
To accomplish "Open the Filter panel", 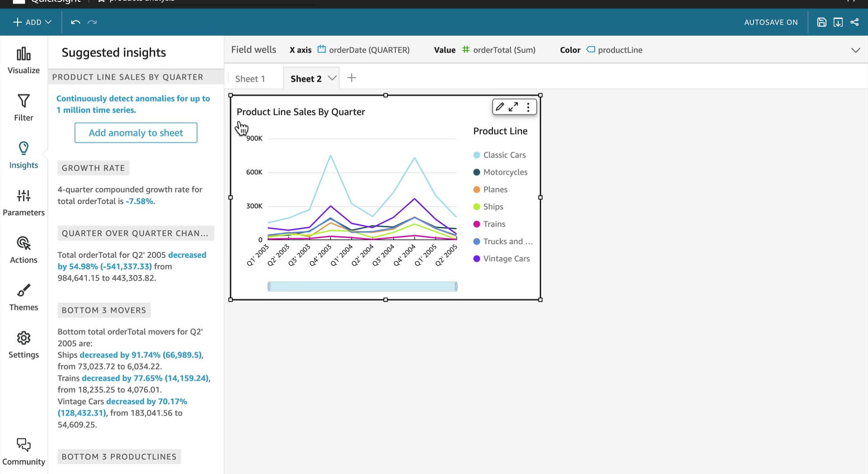I will click(x=24, y=108).
